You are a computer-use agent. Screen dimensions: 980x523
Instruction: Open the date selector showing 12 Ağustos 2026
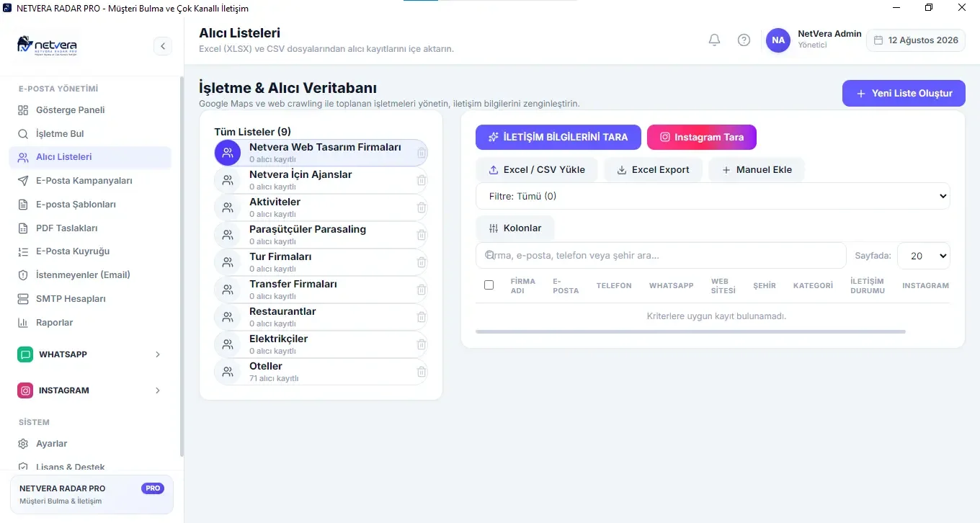tap(916, 40)
